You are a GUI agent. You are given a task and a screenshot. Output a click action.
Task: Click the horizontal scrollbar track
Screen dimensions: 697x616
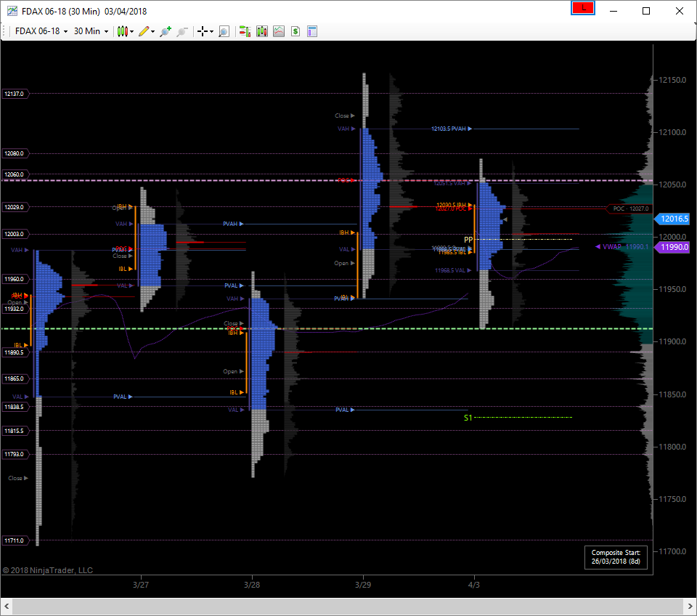(348, 607)
